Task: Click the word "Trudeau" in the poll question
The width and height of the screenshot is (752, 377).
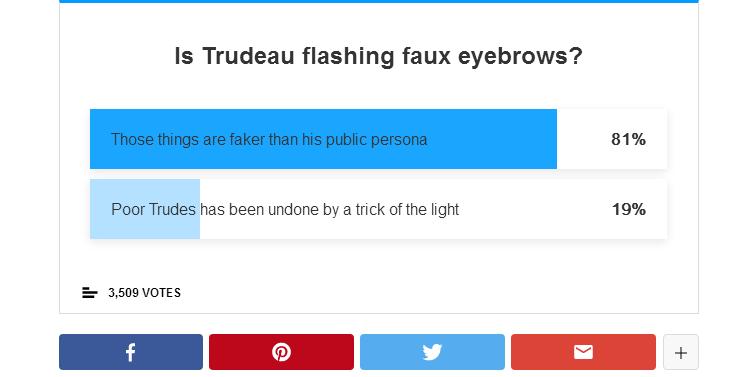Action: [x=248, y=56]
